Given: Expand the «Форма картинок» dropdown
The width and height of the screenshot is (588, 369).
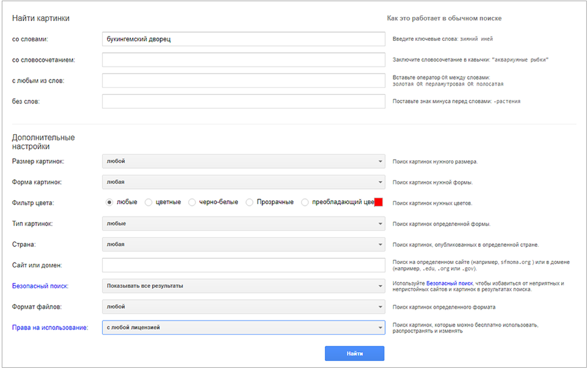Looking at the screenshot, I should (243, 182).
